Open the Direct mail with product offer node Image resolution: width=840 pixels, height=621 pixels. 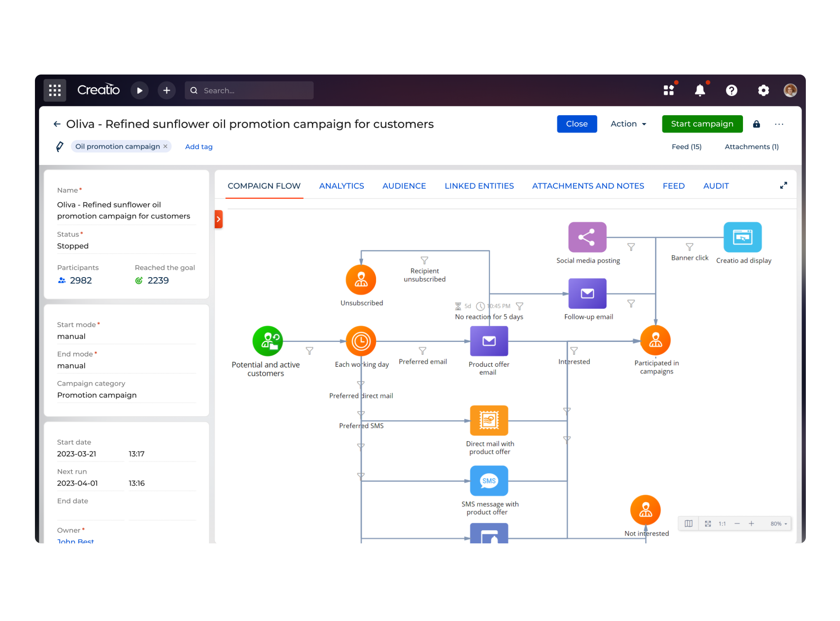pyautogui.click(x=489, y=420)
